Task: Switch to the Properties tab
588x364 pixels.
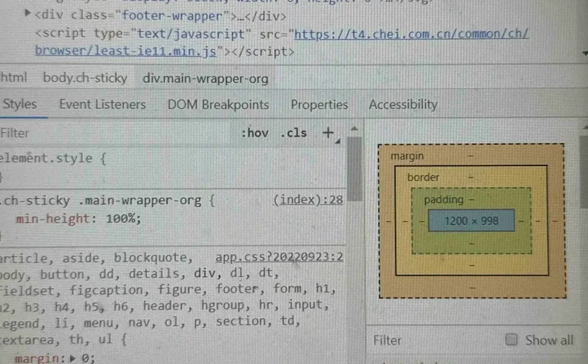Action: click(320, 104)
